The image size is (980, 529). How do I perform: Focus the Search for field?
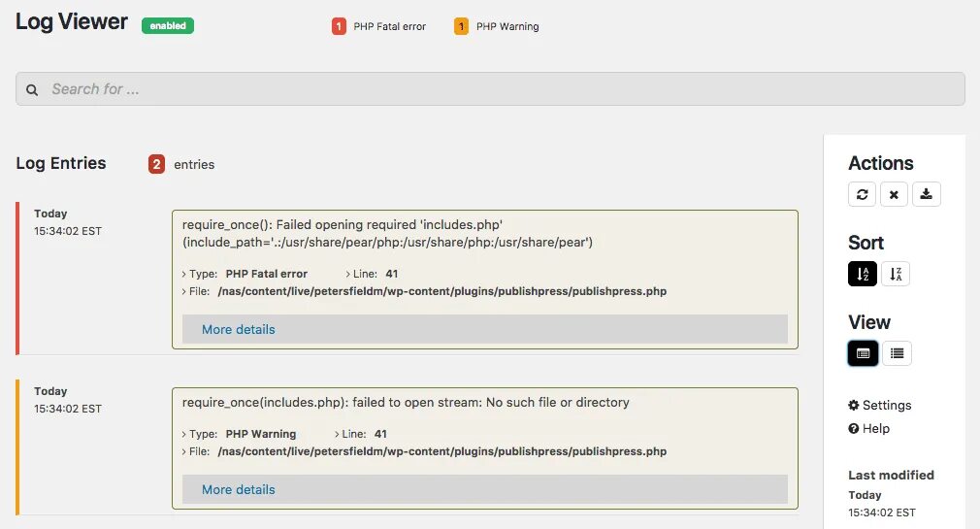tap(485, 89)
